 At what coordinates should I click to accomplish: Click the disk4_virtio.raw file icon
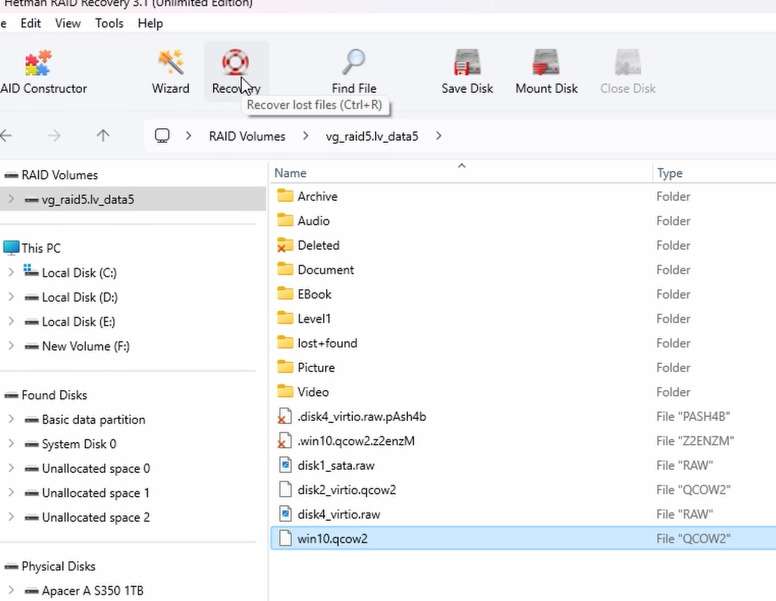pos(285,514)
